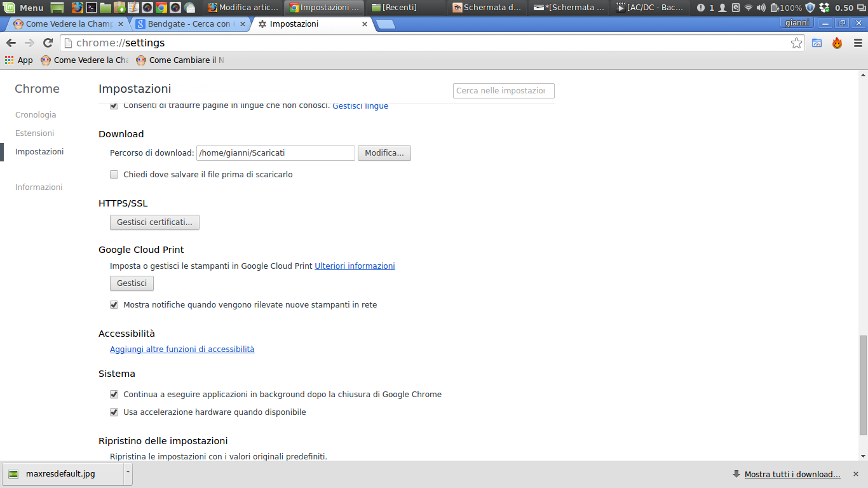Click the flame extension icon in the toolbar

tap(837, 43)
